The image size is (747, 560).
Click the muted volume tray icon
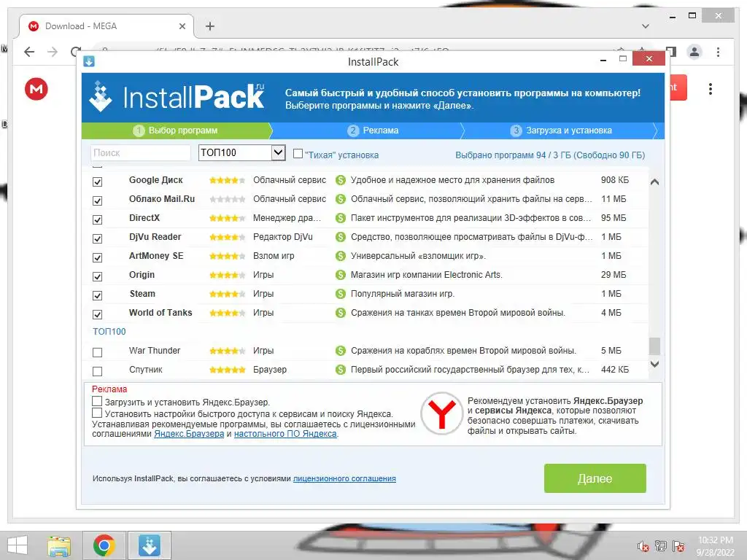pos(643,546)
